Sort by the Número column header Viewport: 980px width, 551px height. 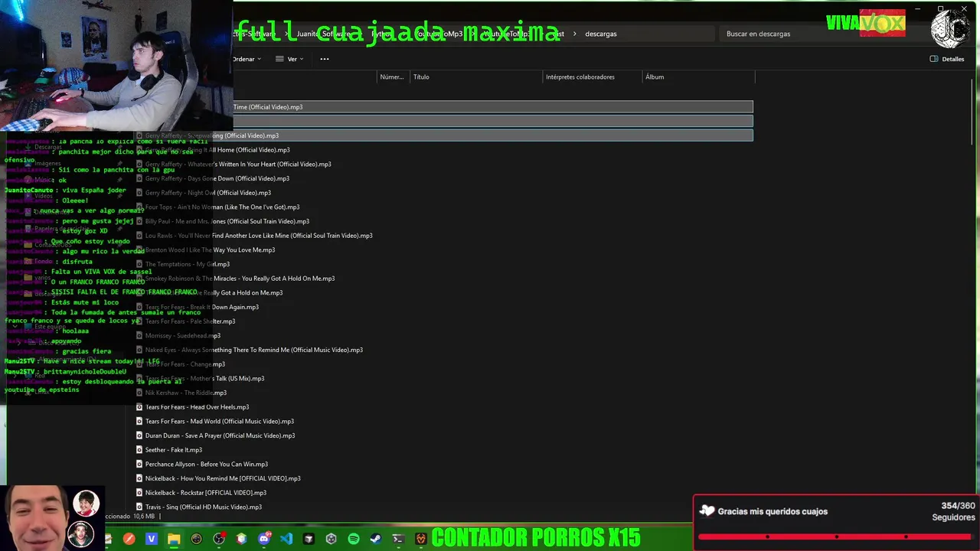[392, 77]
